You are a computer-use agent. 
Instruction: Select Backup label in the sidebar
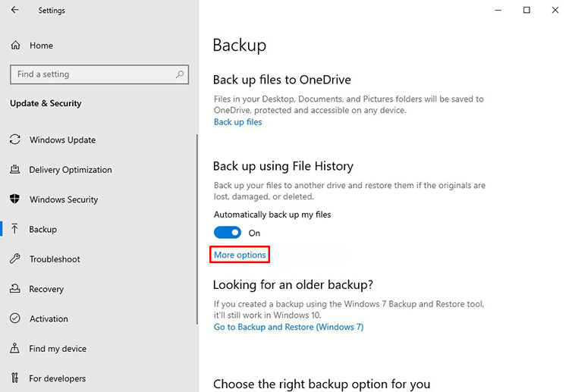(42, 229)
